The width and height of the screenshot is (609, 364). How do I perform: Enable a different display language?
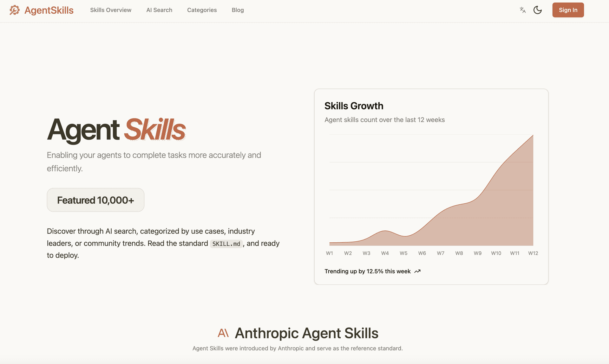coord(522,10)
